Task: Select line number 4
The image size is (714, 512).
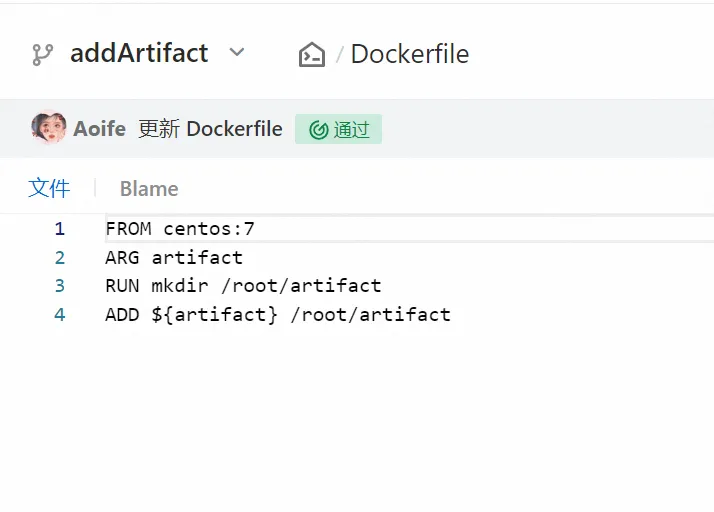Action: (60, 315)
